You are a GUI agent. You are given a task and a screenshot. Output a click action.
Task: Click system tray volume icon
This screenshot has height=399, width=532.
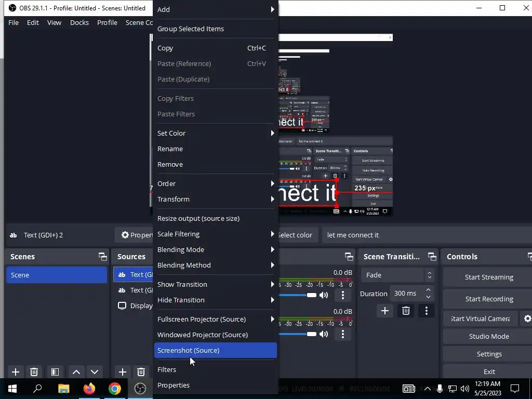tap(465, 389)
